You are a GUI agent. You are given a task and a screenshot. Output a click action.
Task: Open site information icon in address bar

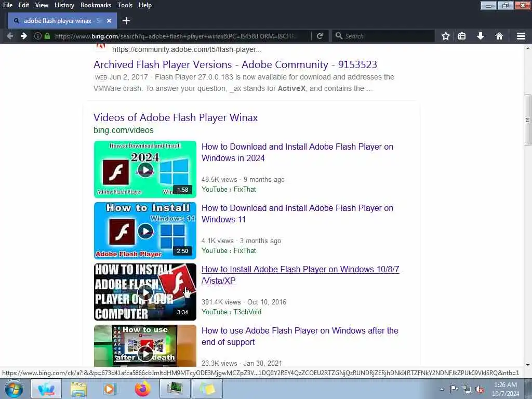(x=37, y=36)
